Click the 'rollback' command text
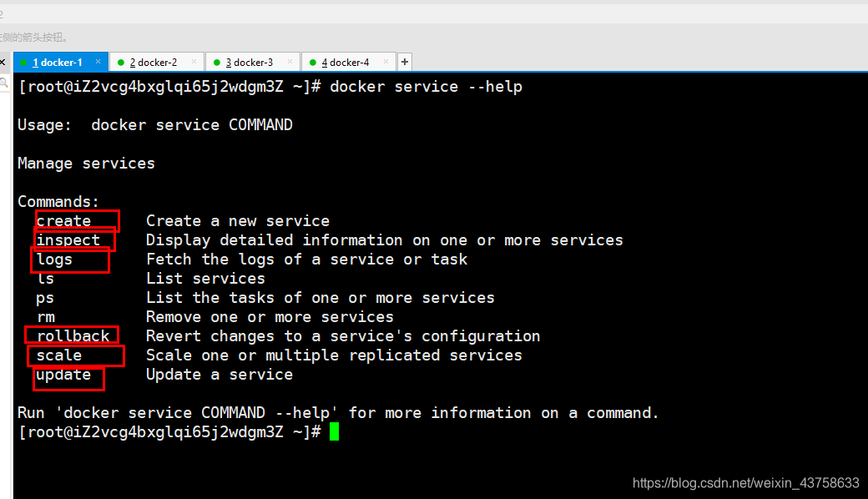Image resolution: width=868 pixels, height=499 pixels. tap(73, 335)
